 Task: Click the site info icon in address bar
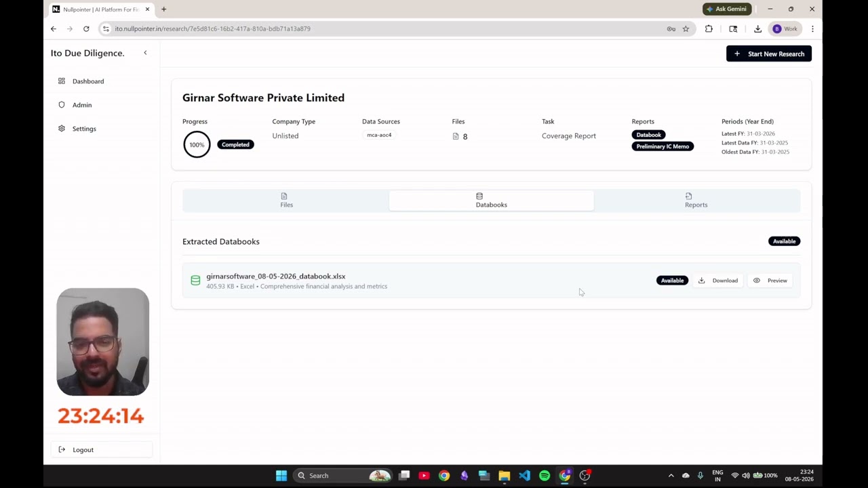click(106, 28)
